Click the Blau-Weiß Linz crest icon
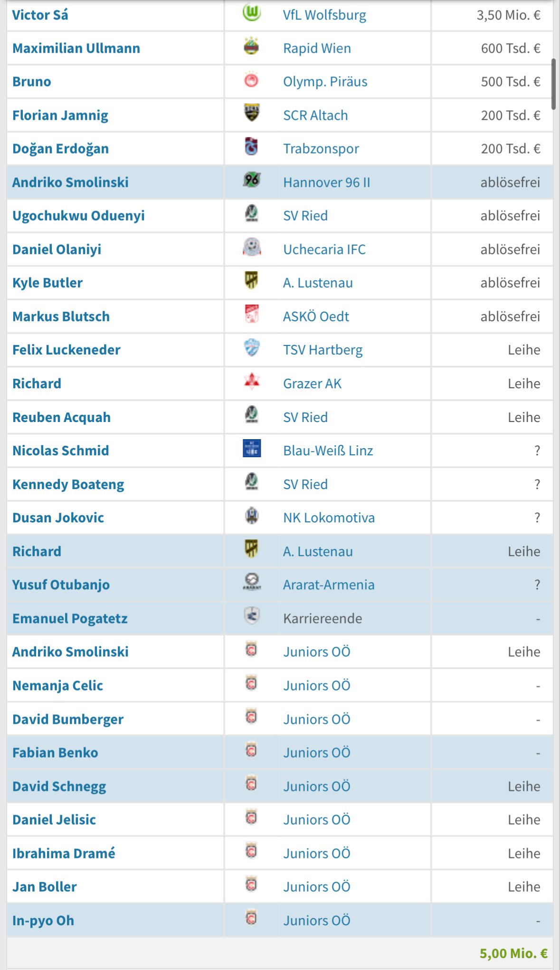 click(x=252, y=448)
